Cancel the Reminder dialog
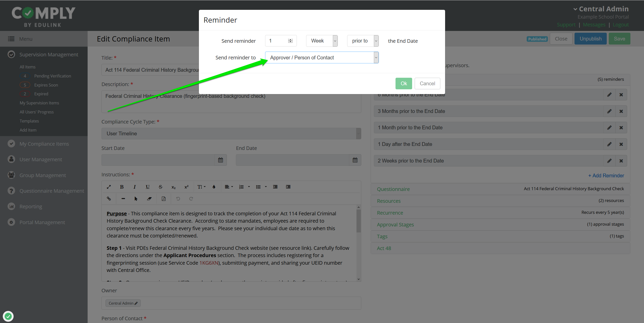The width and height of the screenshot is (644, 323). 427,84
